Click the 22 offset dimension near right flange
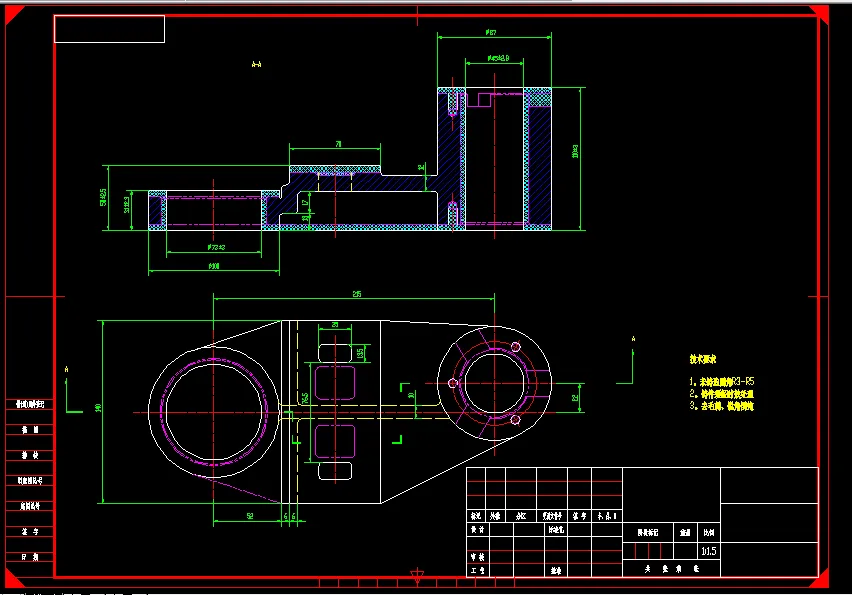This screenshot has width=852, height=595. [575, 398]
